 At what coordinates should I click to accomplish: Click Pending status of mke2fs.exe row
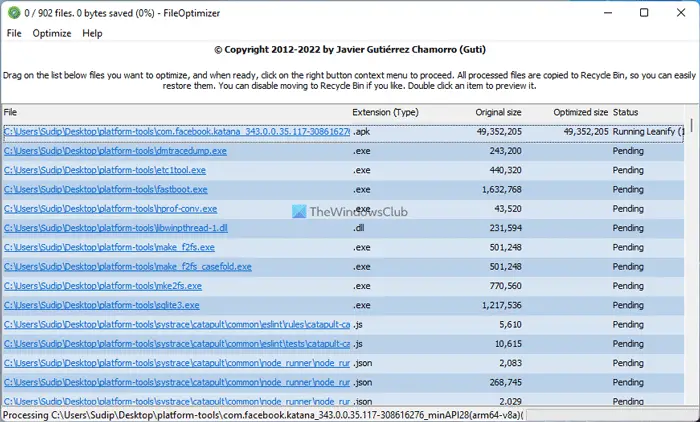628,286
